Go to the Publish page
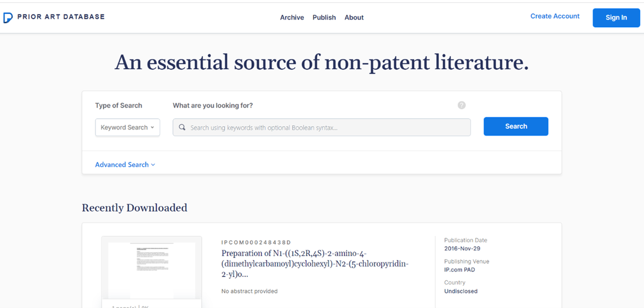The image size is (644, 308). pos(324,17)
